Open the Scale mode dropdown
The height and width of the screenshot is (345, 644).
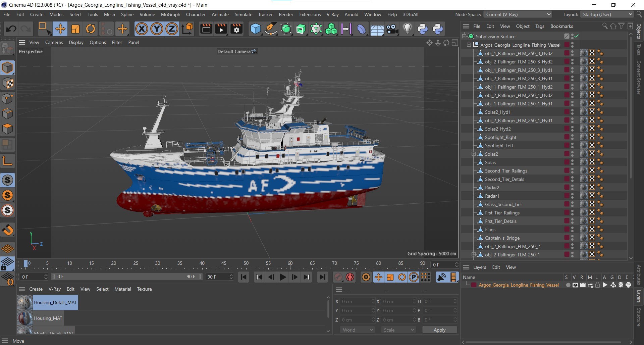click(x=398, y=330)
